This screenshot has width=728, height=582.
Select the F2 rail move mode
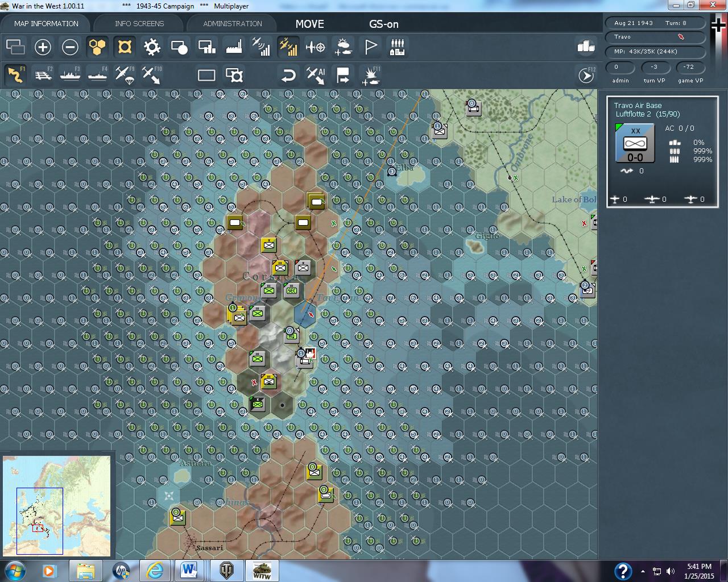coord(43,75)
